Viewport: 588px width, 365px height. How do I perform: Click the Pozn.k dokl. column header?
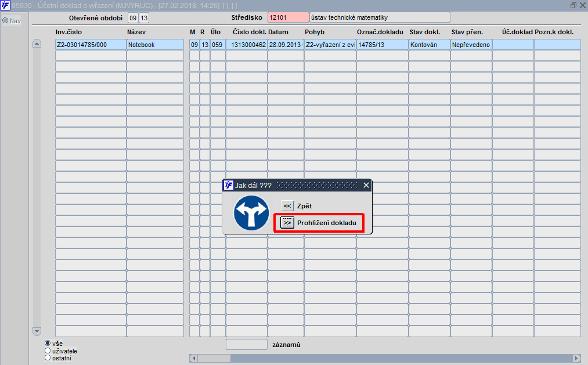pos(554,32)
